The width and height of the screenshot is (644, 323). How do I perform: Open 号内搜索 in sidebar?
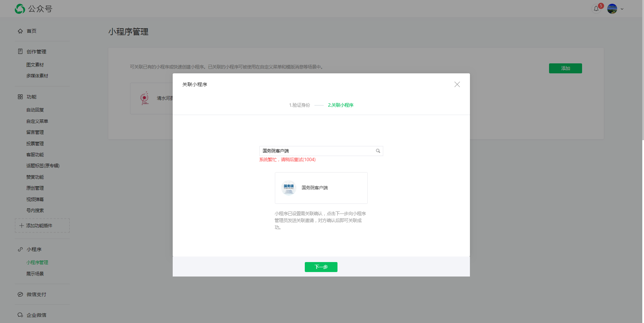(x=35, y=210)
